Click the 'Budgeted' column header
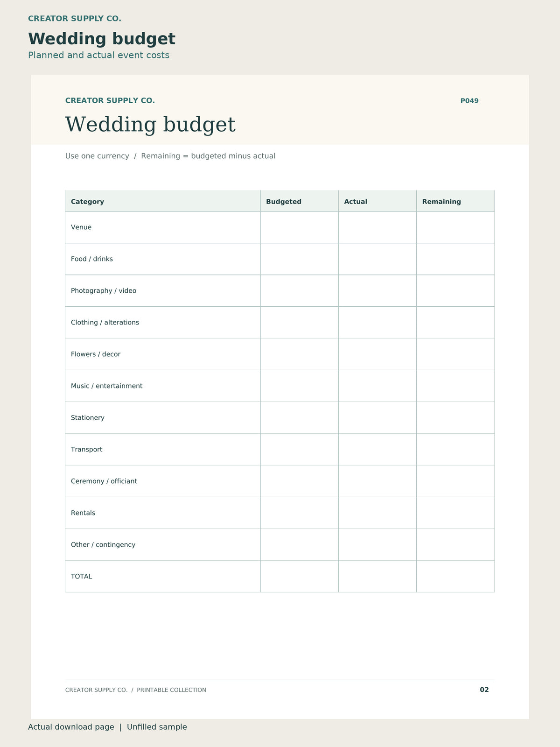This screenshot has width=560, height=747. point(284,202)
